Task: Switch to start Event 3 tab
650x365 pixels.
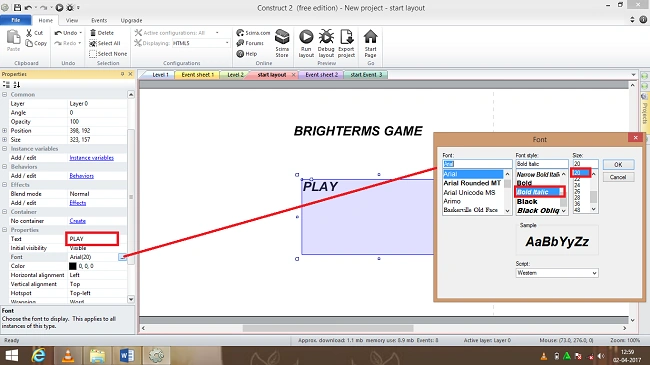Action: click(366, 75)
